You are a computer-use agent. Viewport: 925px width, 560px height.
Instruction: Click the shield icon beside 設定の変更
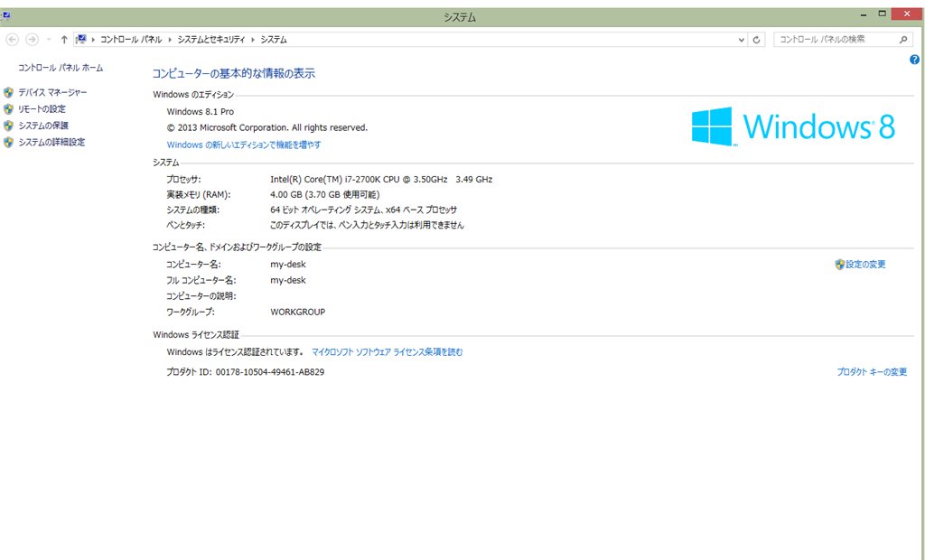pos(840,264)
